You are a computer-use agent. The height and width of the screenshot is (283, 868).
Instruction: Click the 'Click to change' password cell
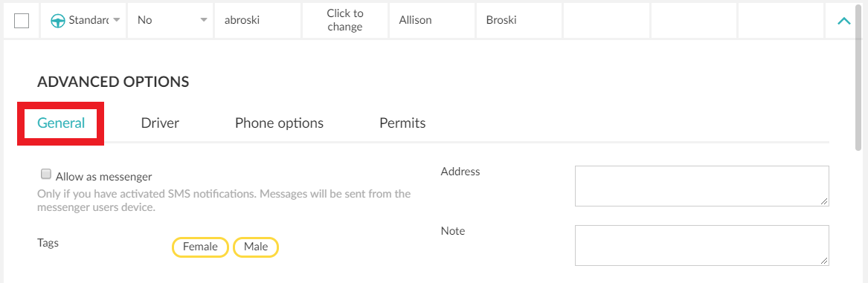pyautogui.click(x=345, y=21)
